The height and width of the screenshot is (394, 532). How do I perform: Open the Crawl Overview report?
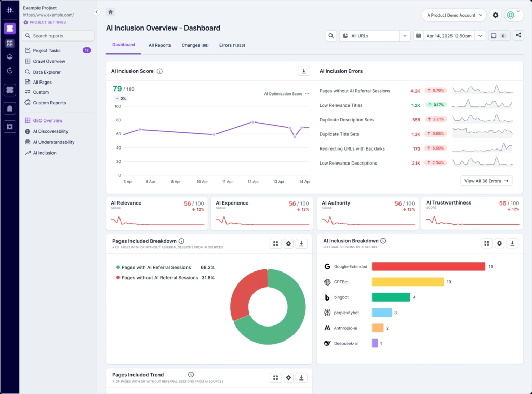click(x=48, y=61)
